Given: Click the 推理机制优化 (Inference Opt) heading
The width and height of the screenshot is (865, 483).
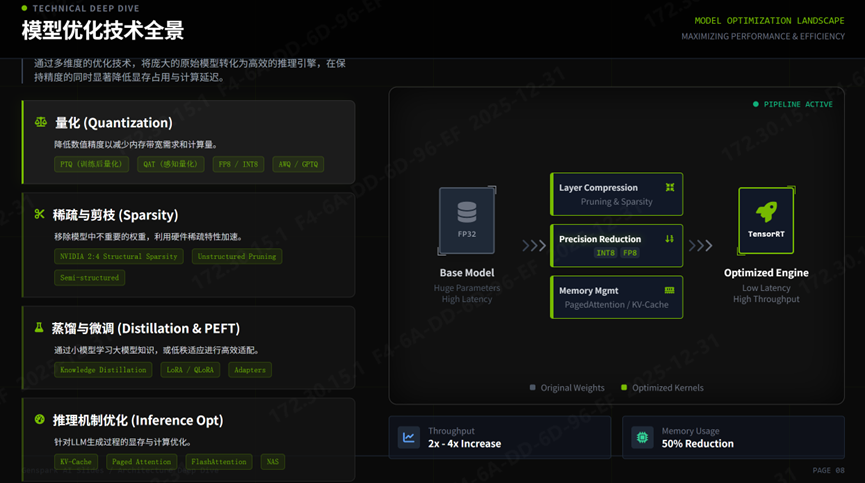Looking at the screenshot, I should click(x=138, y=420).
